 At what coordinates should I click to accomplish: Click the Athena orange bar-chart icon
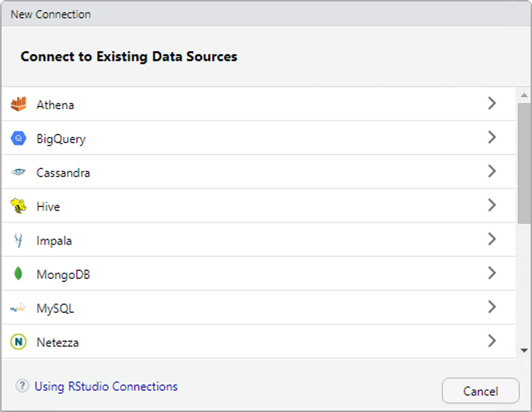[x=18, y=104]
